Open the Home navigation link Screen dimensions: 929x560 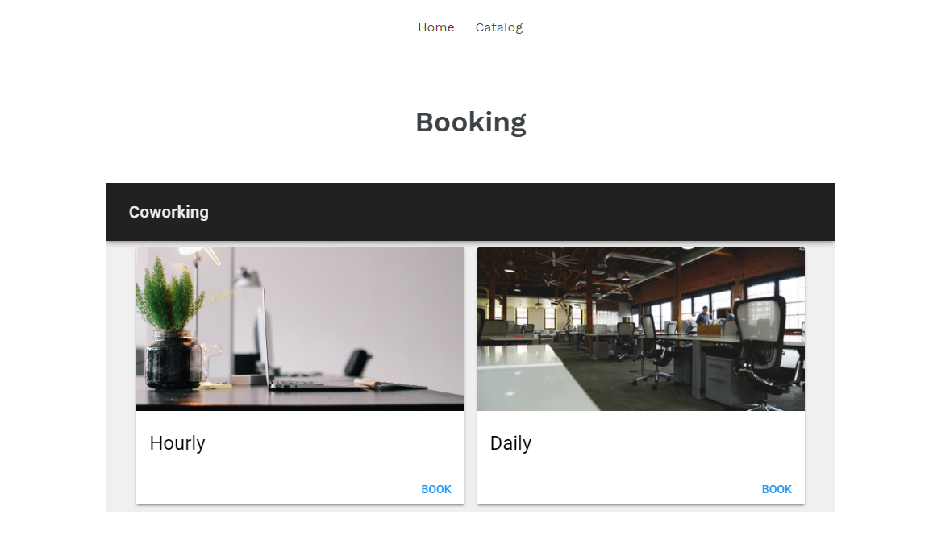point(436,27)
